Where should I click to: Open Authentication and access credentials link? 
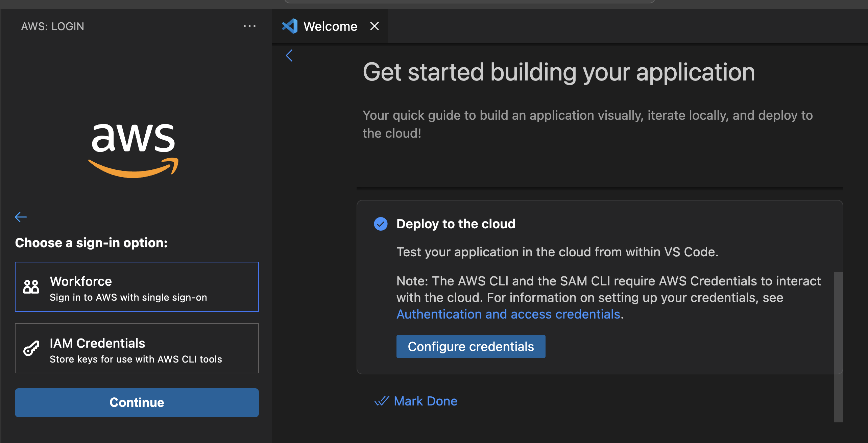(508, 314)
